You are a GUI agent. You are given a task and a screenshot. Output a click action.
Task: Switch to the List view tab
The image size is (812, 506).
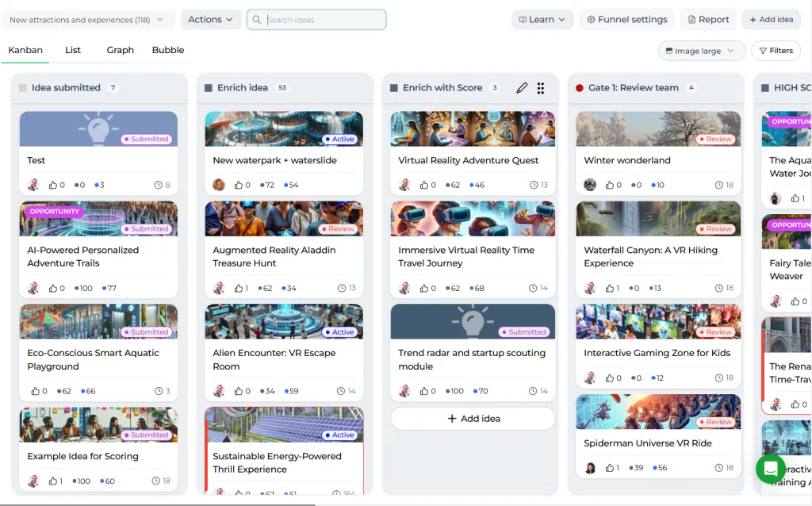point(73,50)
